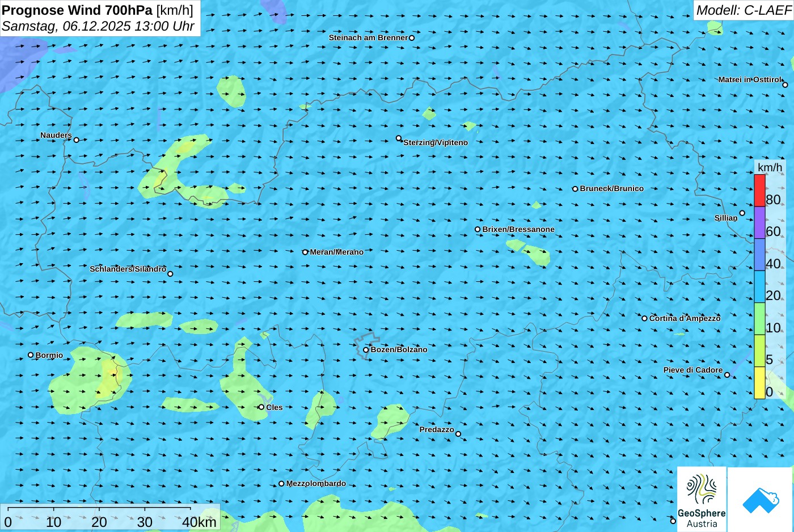Image resolution: width=794 pixels, height=532 pixels.
Task: Click the 'Steinach am Brenner' label text
Action: (x=369, y=37)
